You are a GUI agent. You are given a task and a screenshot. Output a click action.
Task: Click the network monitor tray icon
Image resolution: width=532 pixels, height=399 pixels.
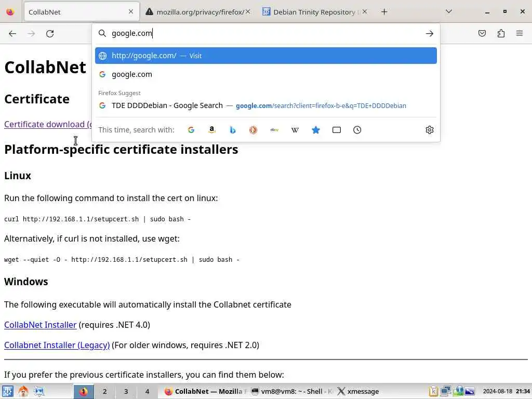click(445, 392)
